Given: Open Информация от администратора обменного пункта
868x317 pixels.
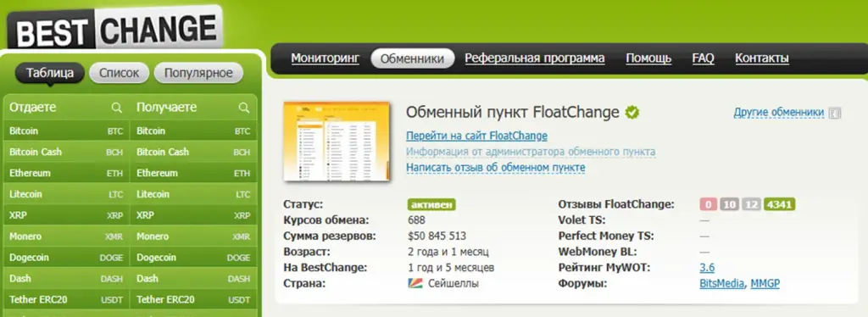Looking at the screenshot, I should 531,152.
